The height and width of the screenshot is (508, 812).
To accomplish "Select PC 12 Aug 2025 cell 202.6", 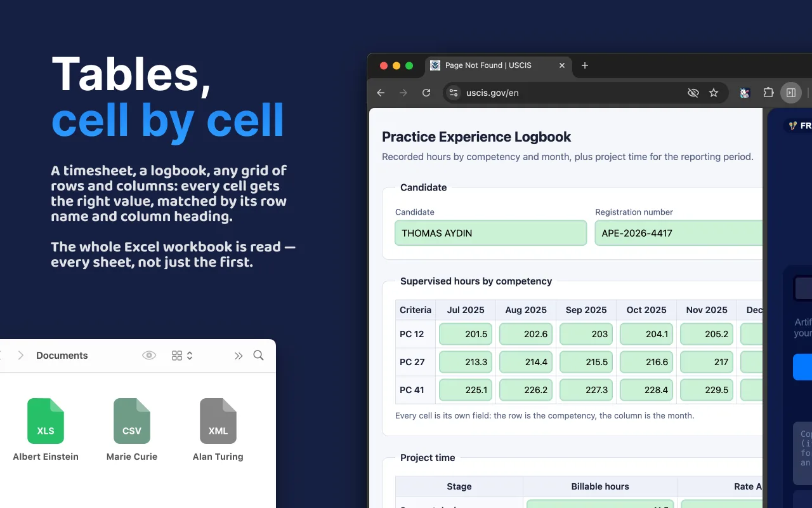I will coord(526,334).
